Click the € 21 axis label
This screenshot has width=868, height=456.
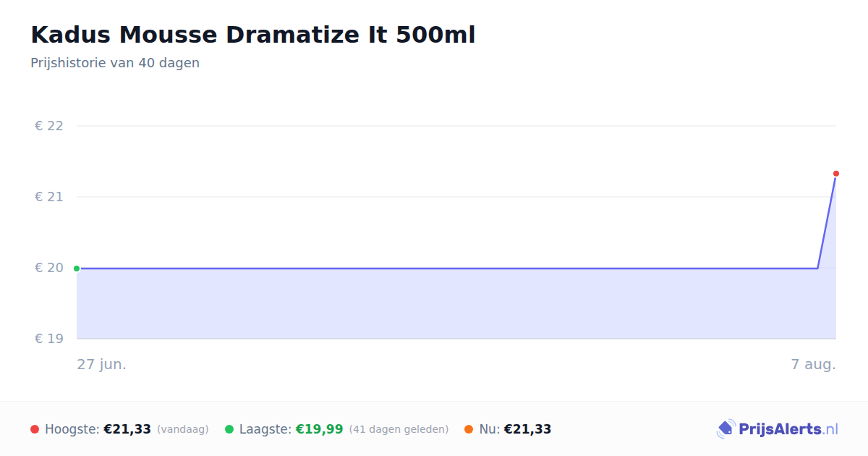(49, 197)
